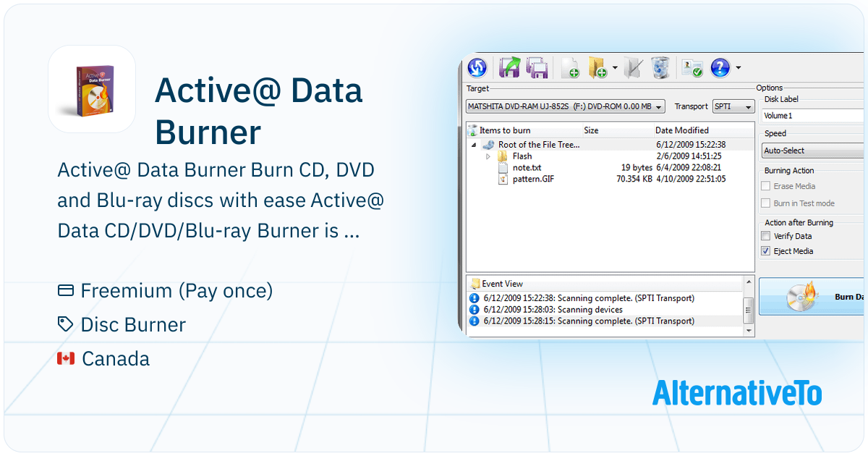Click the add file icon

571,68
